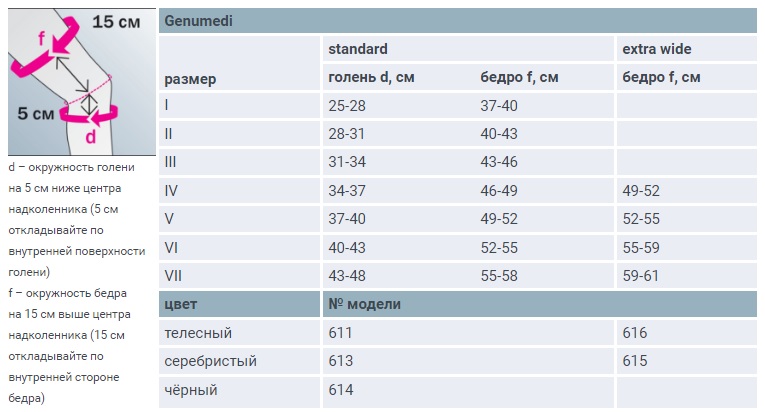
Task: Select model number 615 extra wide
Action: tap(635, 361)
